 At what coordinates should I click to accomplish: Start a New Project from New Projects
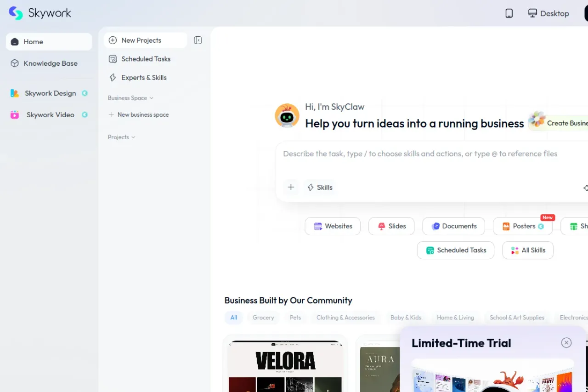[x=145, y=40]
